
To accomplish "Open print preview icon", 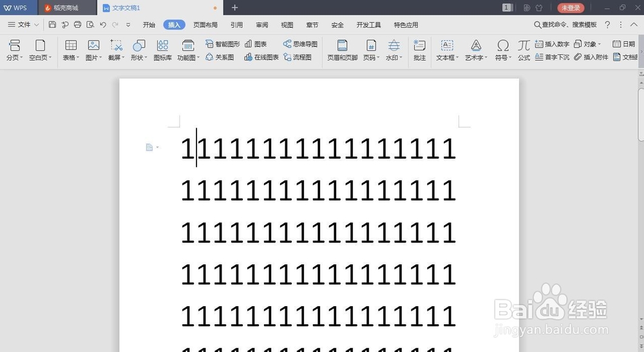I will [90, 24].
